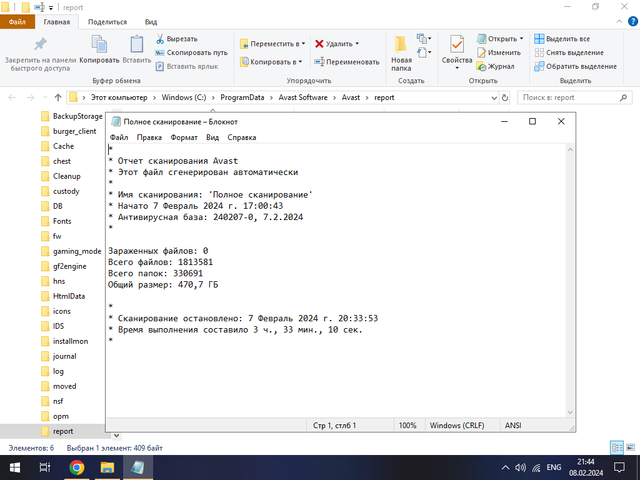
Task: Go up one folder level arrow
Action: 58,98
